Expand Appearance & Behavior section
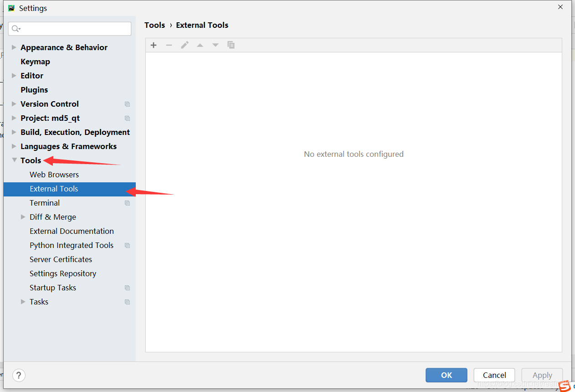 (14, 47)
